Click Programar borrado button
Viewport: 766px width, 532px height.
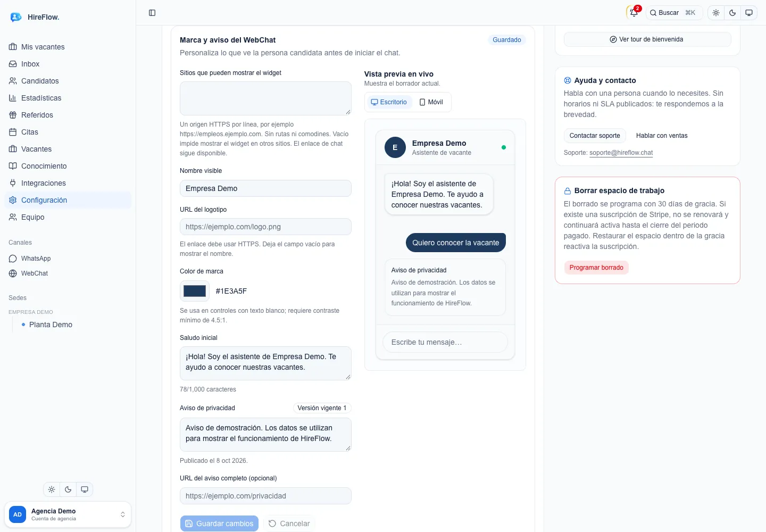[x=596, y=268]
